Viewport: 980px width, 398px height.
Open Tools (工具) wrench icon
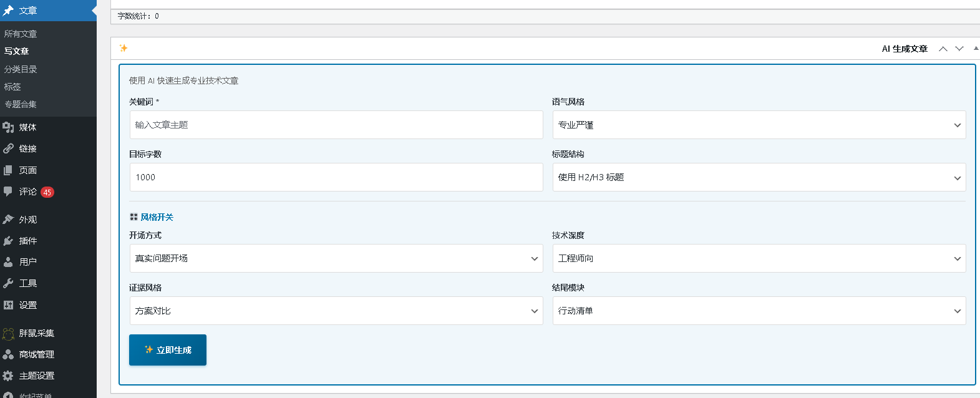8,283
